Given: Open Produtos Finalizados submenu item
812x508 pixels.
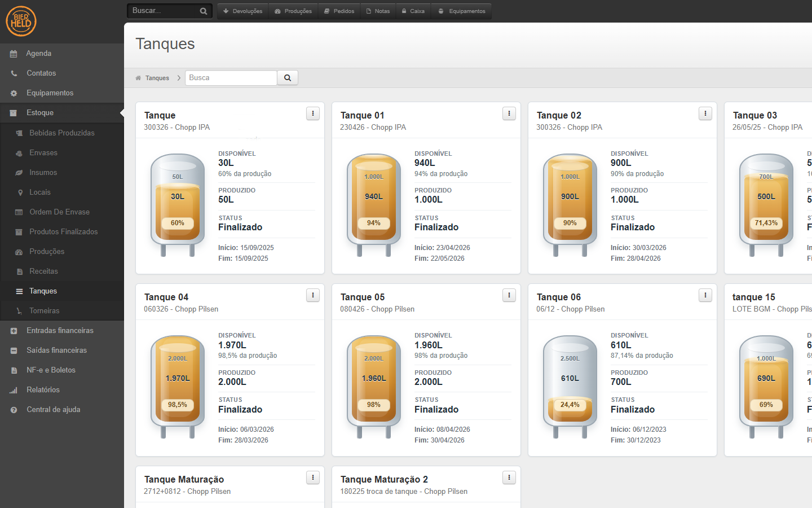Looking at the screenshot, I should tap(62, 232).
